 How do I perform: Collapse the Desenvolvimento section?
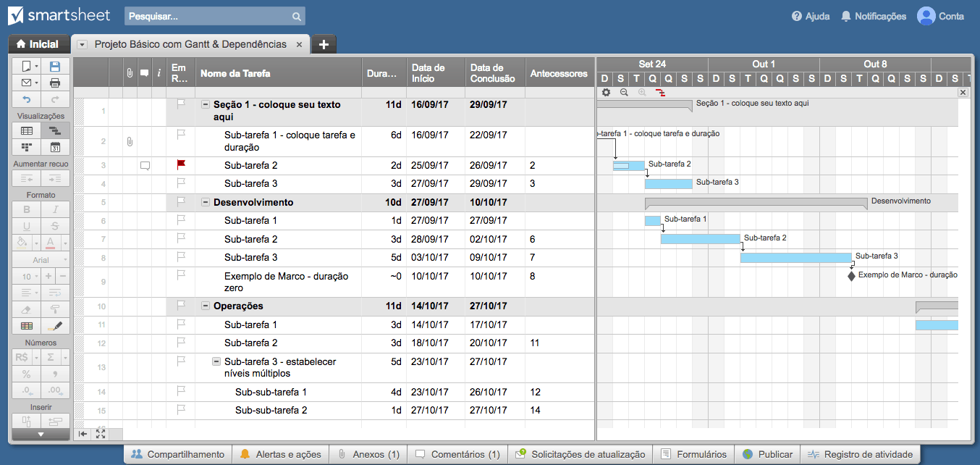206,203
